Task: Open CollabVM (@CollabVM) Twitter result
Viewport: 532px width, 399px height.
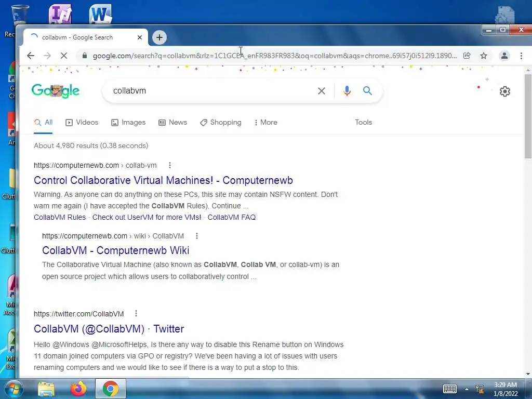Action: 109,329
